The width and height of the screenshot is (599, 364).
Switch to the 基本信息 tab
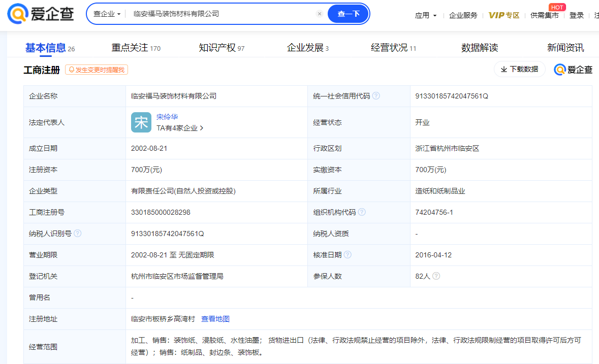click(50, 48)
